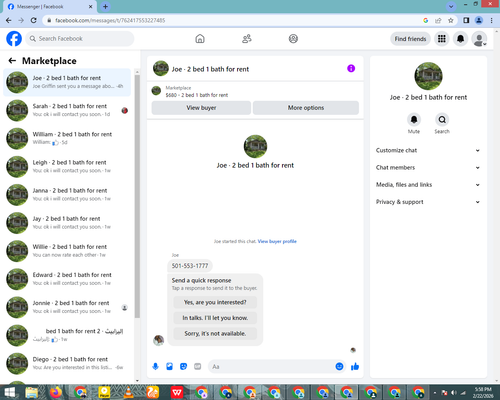Image resolution: width=500 pixels, height=400 pixels.
Task: Open William conversation in chat list
Action: click(x=67, y=138)
